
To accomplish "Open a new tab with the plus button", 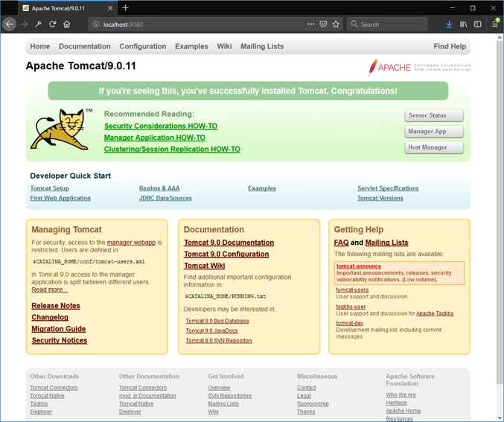I will coord(125,7).
